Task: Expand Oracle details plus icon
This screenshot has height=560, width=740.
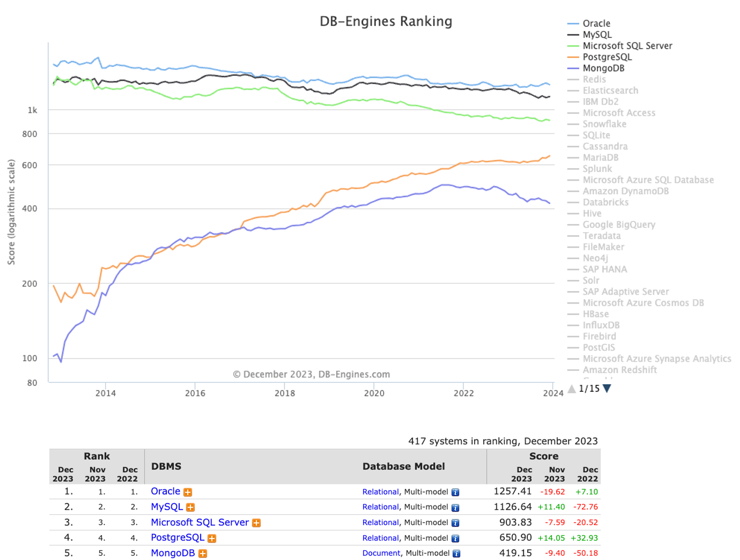Action: pyautogui.click(x=188, y=492)
